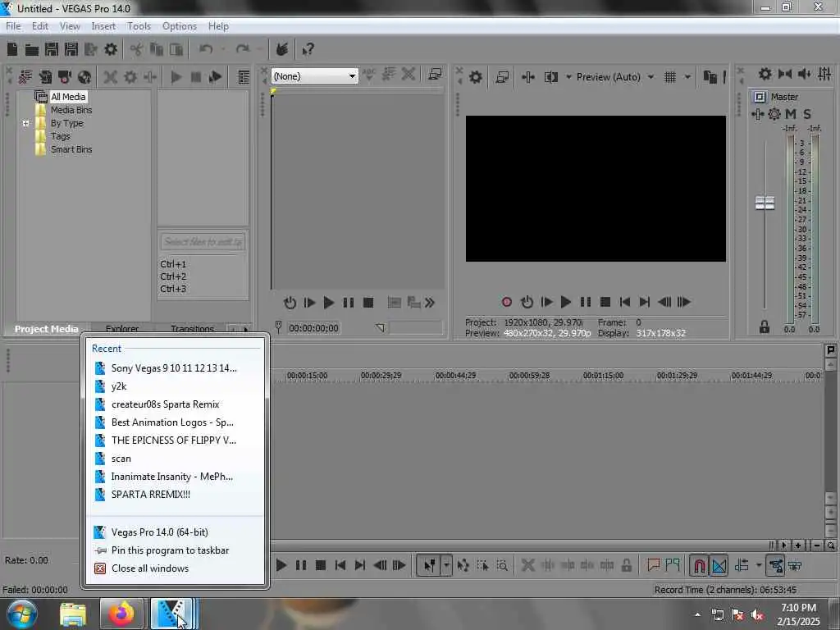
Task: Click Pin this program to taskbar
Action: point(176,550)
